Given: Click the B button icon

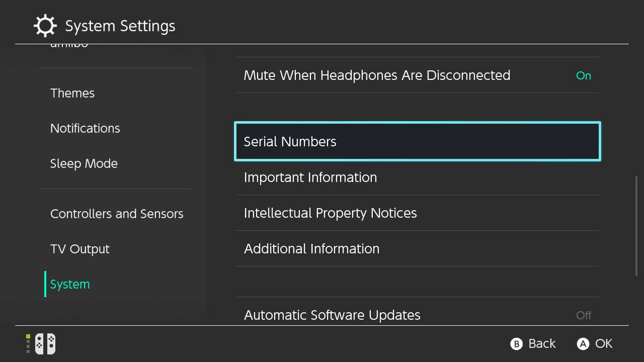Looking at the screenshot, I should pyautogui.click(x=516, y=344).
